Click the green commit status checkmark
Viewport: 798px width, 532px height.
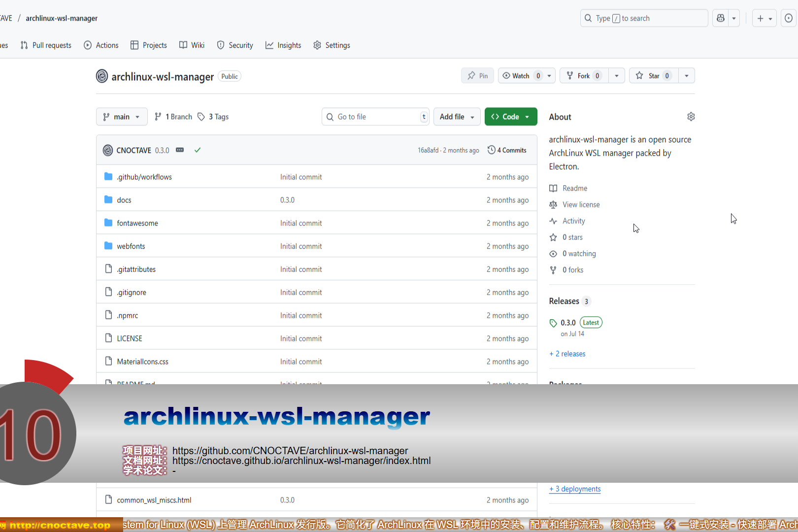[198, 150]
